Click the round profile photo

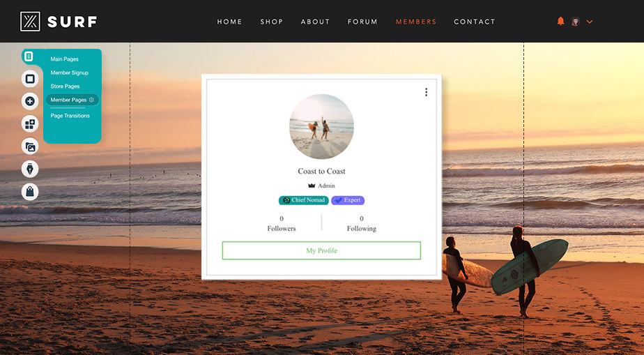tap(321, 126)
